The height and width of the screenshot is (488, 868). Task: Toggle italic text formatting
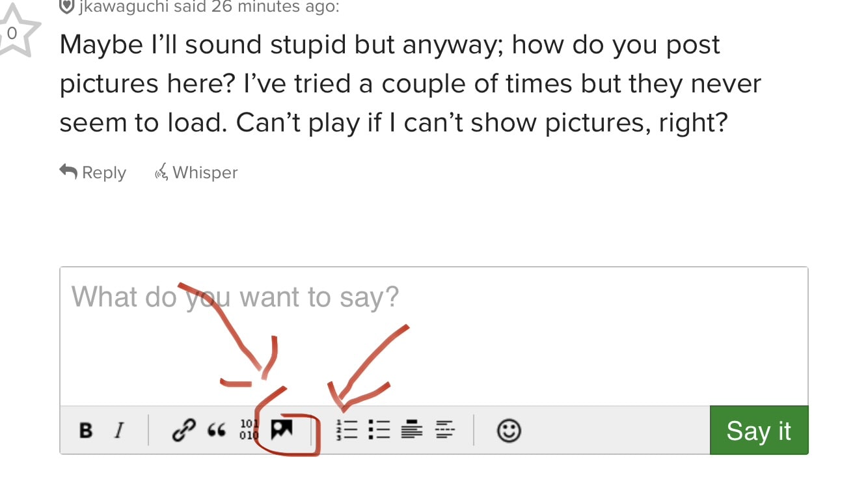pos(119,431)
